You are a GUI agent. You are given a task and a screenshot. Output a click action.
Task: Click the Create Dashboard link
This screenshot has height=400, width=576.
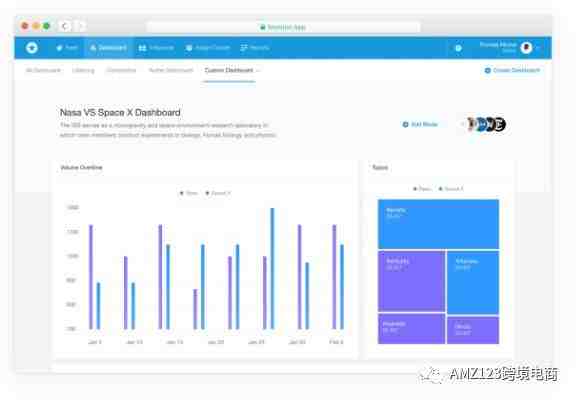[x=512, y=70]
